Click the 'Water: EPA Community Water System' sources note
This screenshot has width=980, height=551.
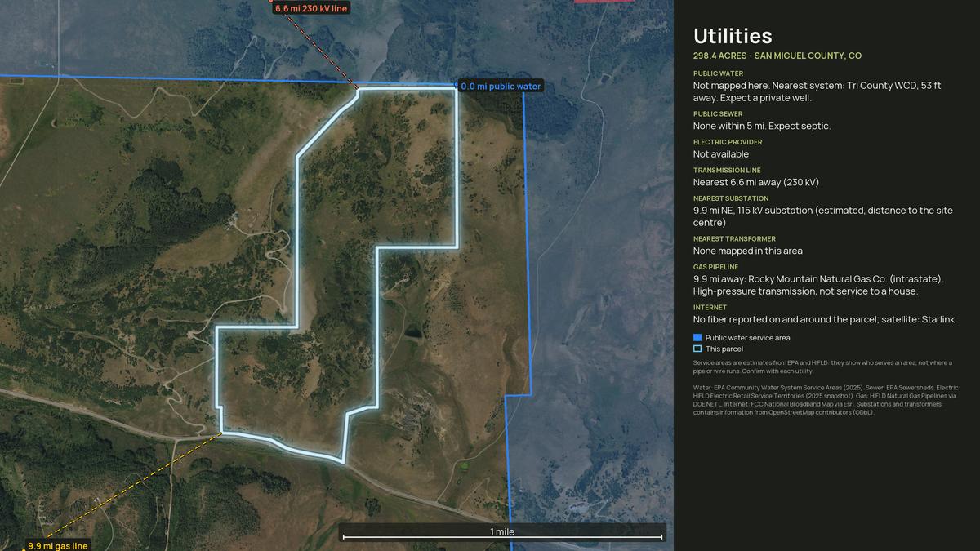point(825,400)
